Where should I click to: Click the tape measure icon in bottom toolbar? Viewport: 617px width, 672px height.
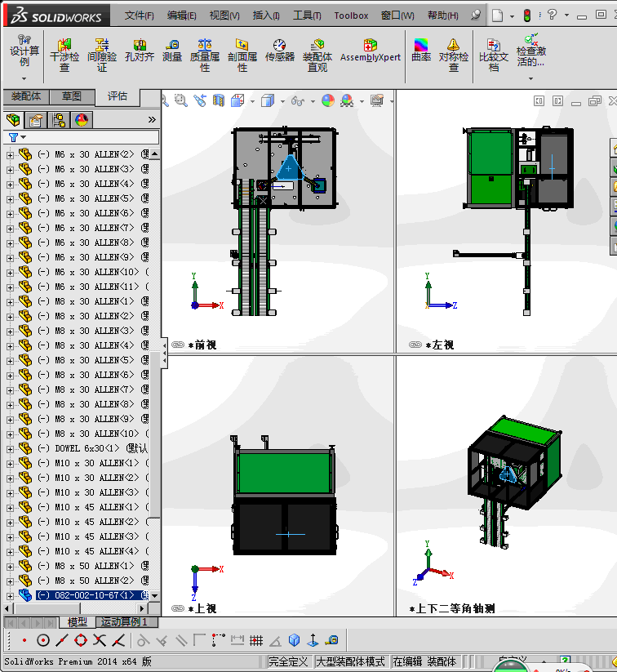331,640
